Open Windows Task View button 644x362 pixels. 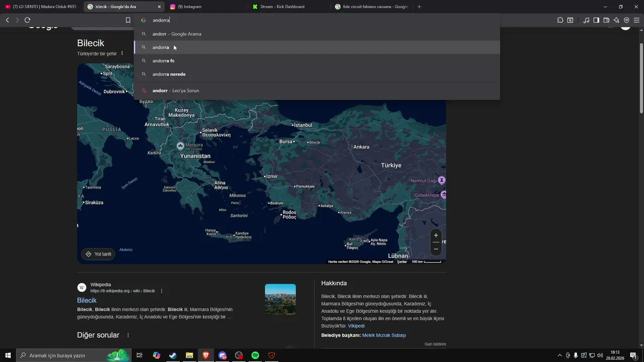pos(139,355)
